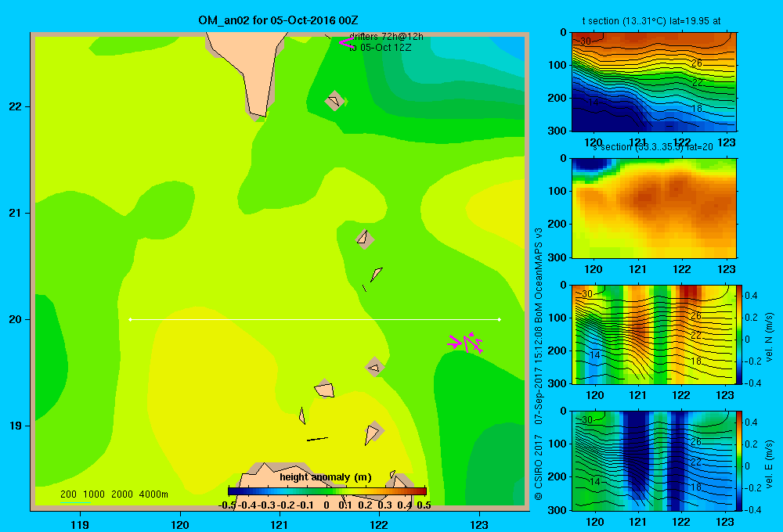Click the -0.5 tick of the height anomaly scale
Screen dimensions: 783x532
227,505
